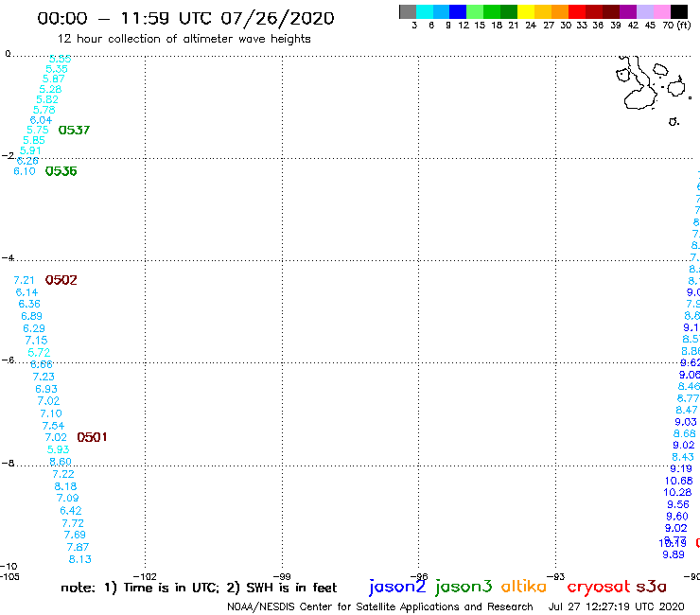Click the note about UTC and SWH feet
The height and width of the screenshot is (615, 700).
(199, 588)
